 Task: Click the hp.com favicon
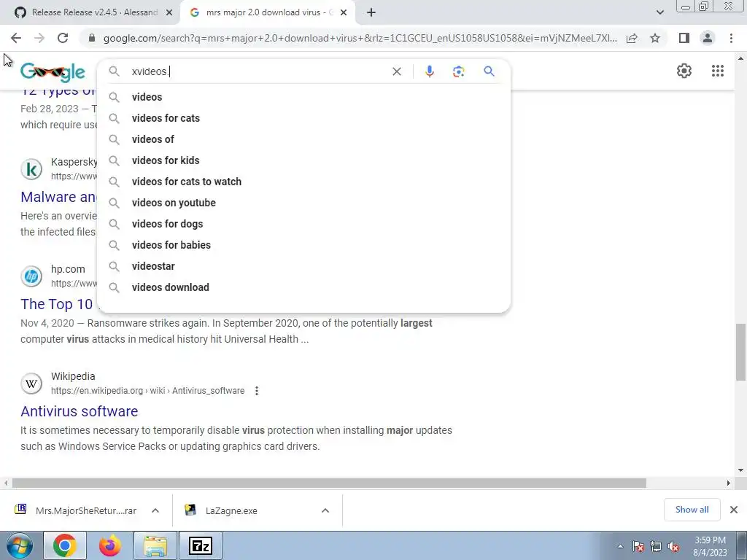tap(31, 276)
